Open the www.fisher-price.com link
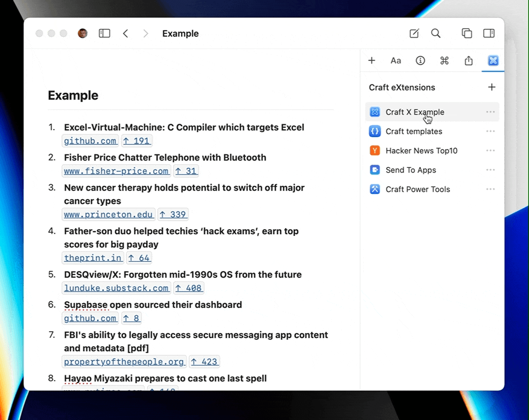The width and height of the screenshot is (529, 420). 116,171
